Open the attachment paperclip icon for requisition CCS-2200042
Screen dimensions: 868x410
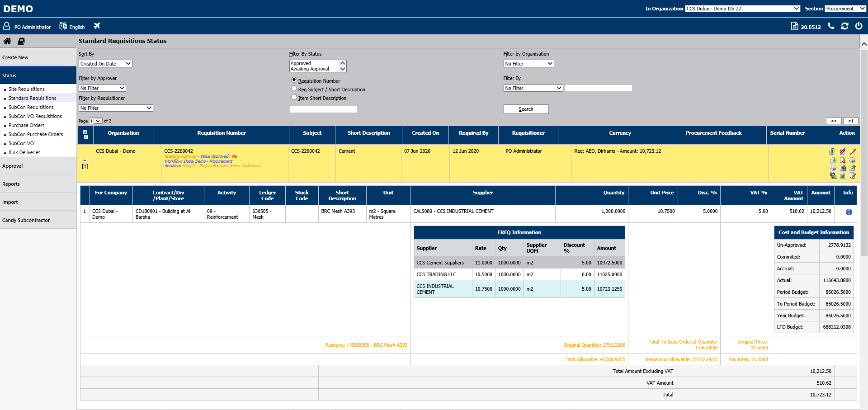[x=832, y=151]
